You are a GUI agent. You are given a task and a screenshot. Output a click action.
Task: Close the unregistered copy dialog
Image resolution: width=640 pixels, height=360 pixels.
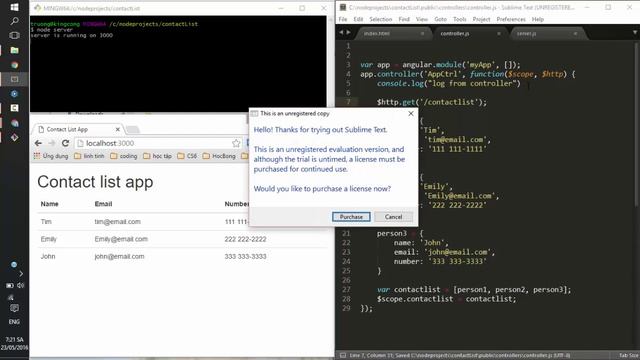click(411, 113)
